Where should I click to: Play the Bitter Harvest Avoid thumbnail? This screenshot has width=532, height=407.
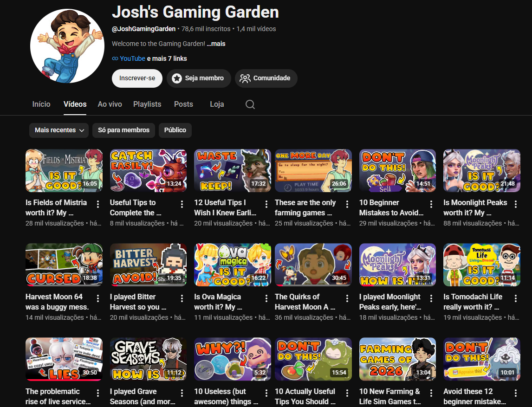click(148, 265)
